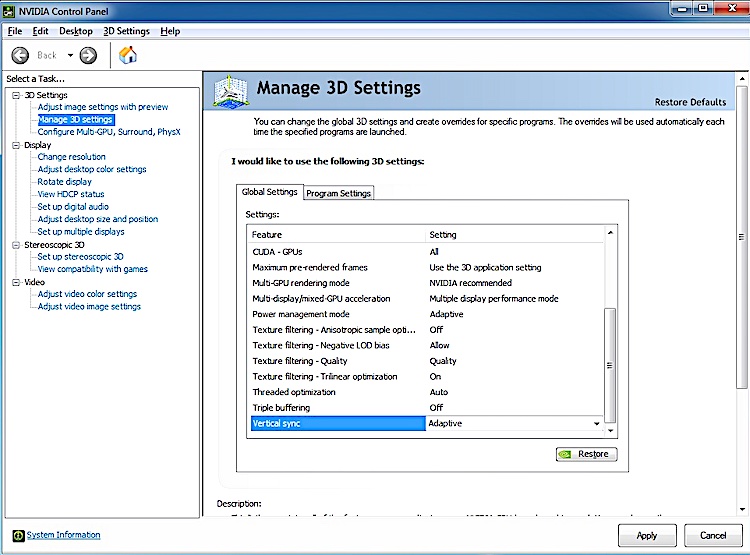Select the Power management mode row
Image resolution: width=750 pixels, height=555 pixels.
427,314
